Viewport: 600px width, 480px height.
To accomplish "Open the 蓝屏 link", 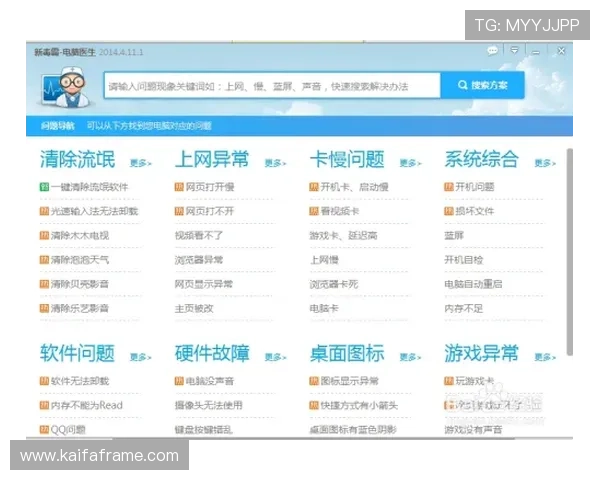I will point(454,235).
